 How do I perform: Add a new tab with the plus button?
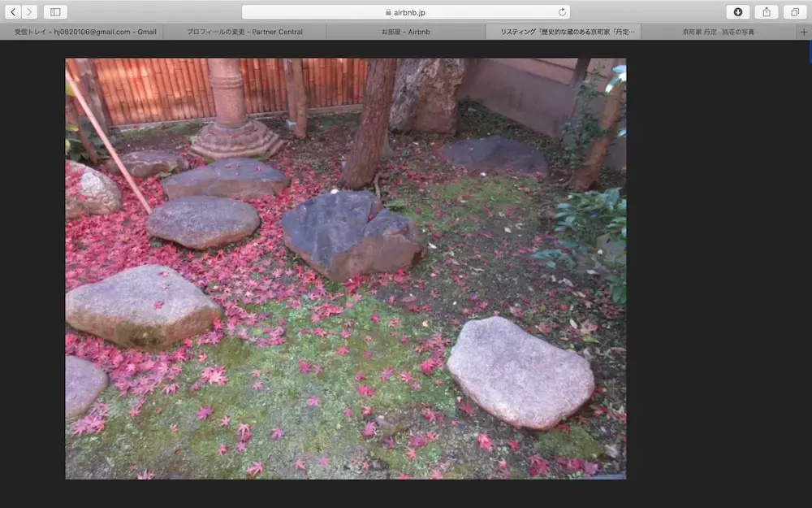click(x=804, y=32)
